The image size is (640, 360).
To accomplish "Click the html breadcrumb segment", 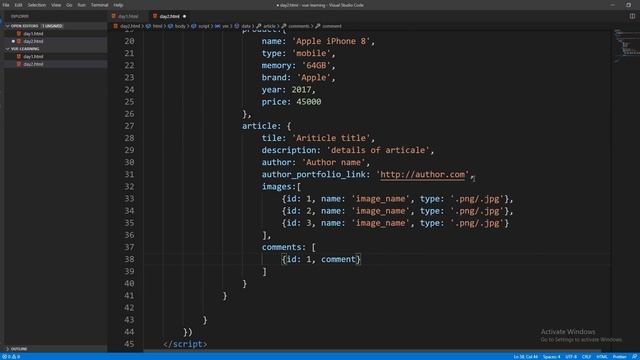I will (x=157, y=26).
